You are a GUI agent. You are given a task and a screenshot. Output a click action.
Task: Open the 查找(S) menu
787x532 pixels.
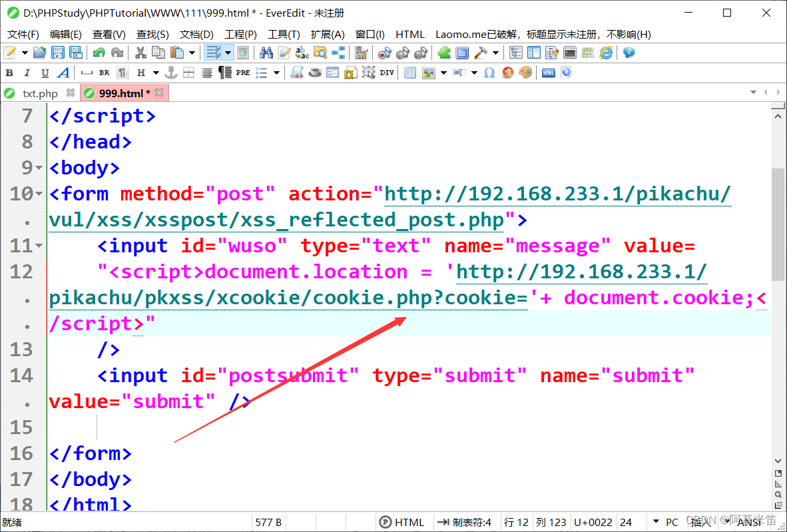point(152,34)
